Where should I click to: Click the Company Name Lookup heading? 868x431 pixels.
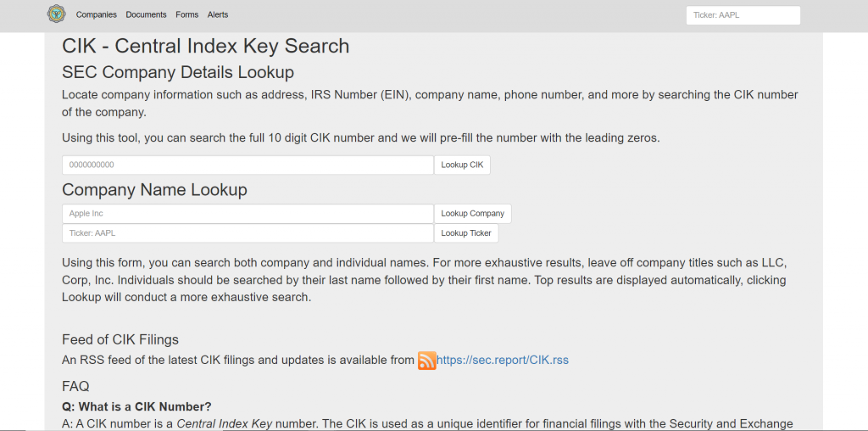pos(154,190)
